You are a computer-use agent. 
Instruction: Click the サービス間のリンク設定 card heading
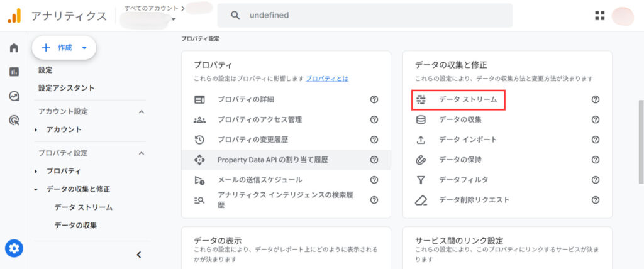coord(458,241)
